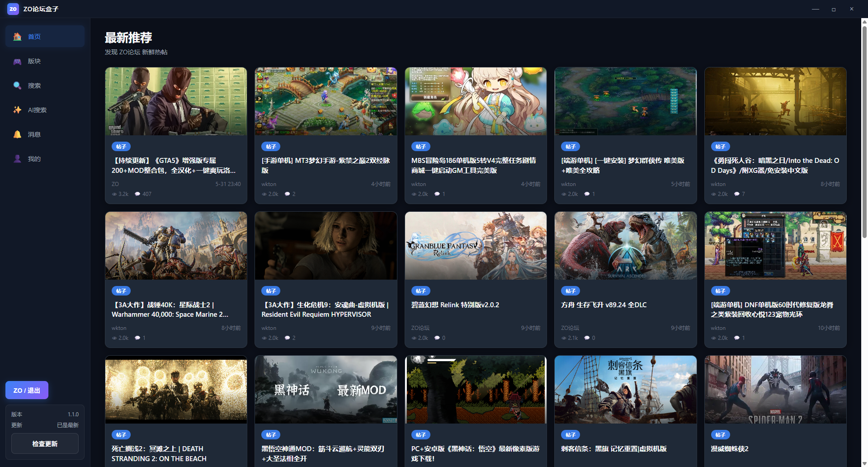Screen dimensions: 868x467
Task: Click author wkton on Resident Evil post
Action: 269,328
